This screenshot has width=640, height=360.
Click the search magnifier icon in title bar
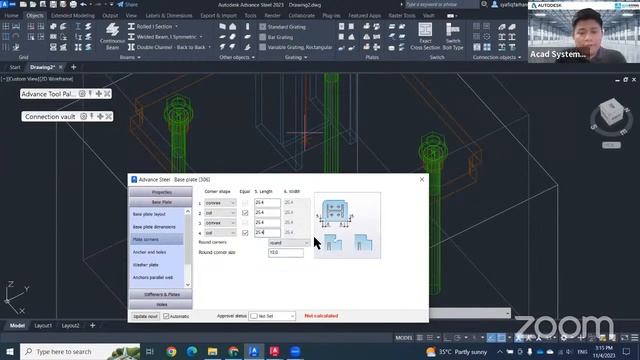484,4
